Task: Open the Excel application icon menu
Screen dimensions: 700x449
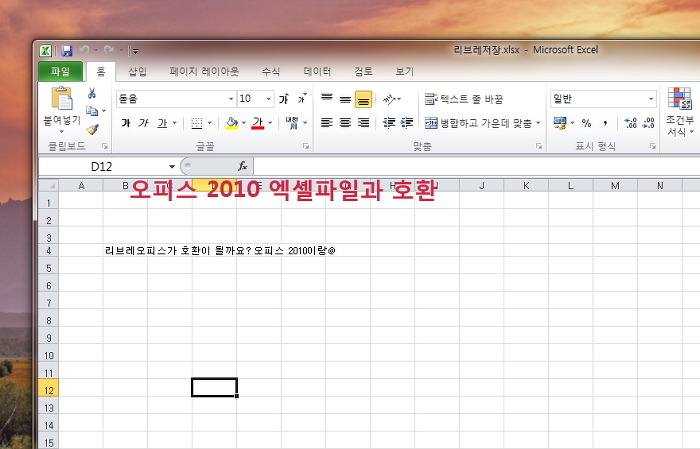Action: pyautogui.click(x=46, y=51)
